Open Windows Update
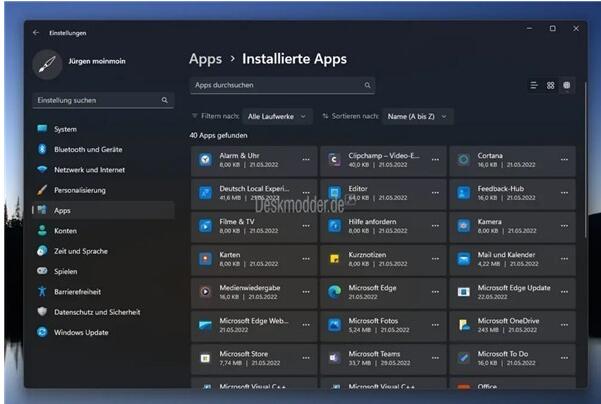The width and height of the screenshot is (601, 404). (103, 332)
